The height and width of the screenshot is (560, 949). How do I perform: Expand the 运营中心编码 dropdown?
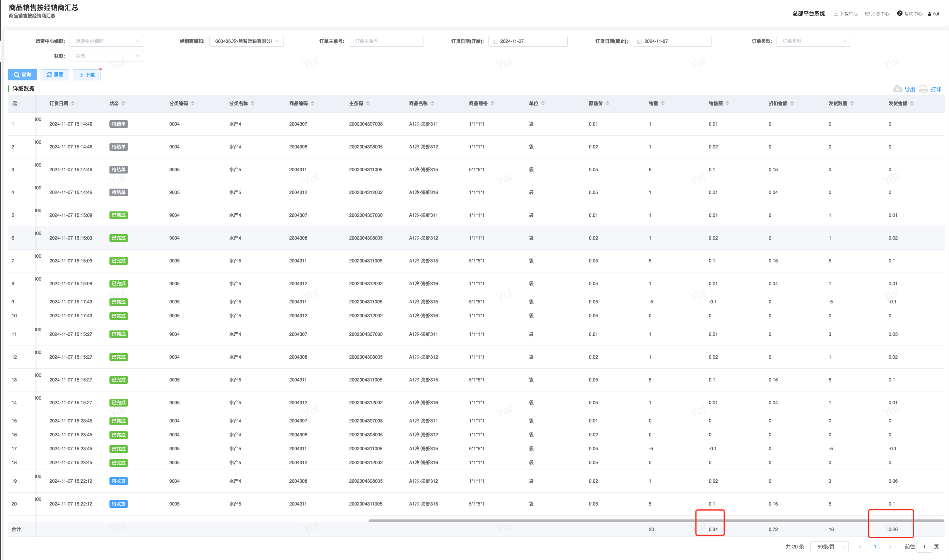(107, 41)
